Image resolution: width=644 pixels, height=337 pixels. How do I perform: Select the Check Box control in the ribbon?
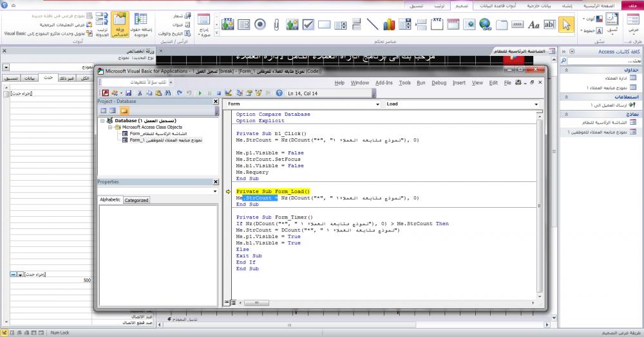point(308,24)
